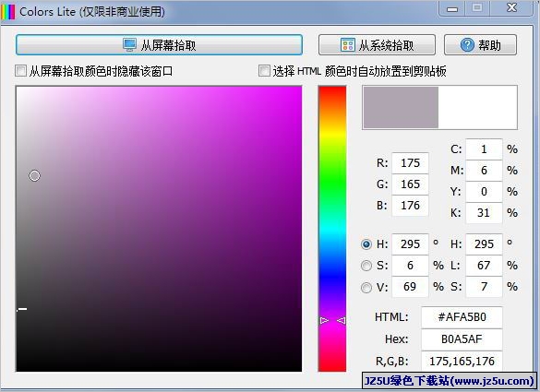
Task: Click the circular picker marker in the color square
Action: point(34,175)
